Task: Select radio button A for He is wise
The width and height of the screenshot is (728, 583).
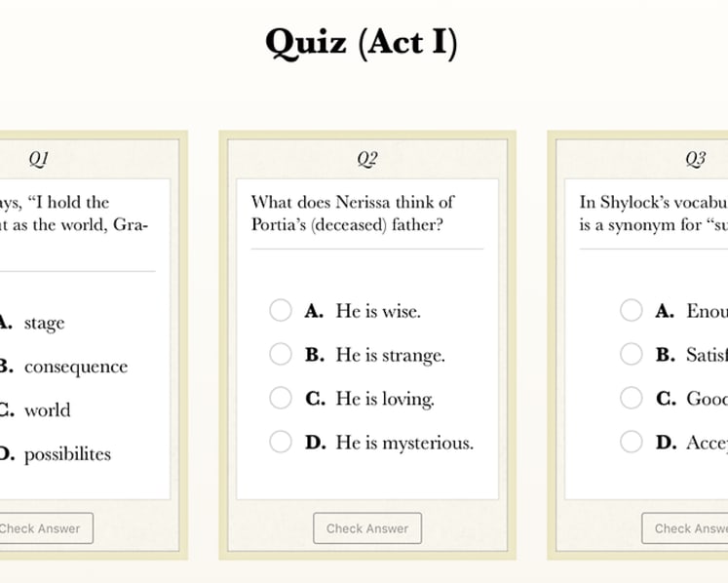Action: [281, 310]
